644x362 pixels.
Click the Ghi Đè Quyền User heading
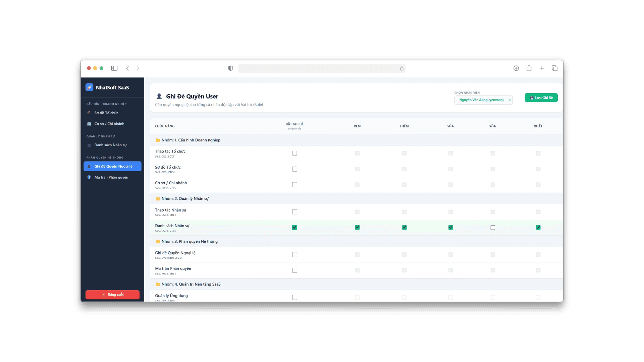click(x=192, y=97)
